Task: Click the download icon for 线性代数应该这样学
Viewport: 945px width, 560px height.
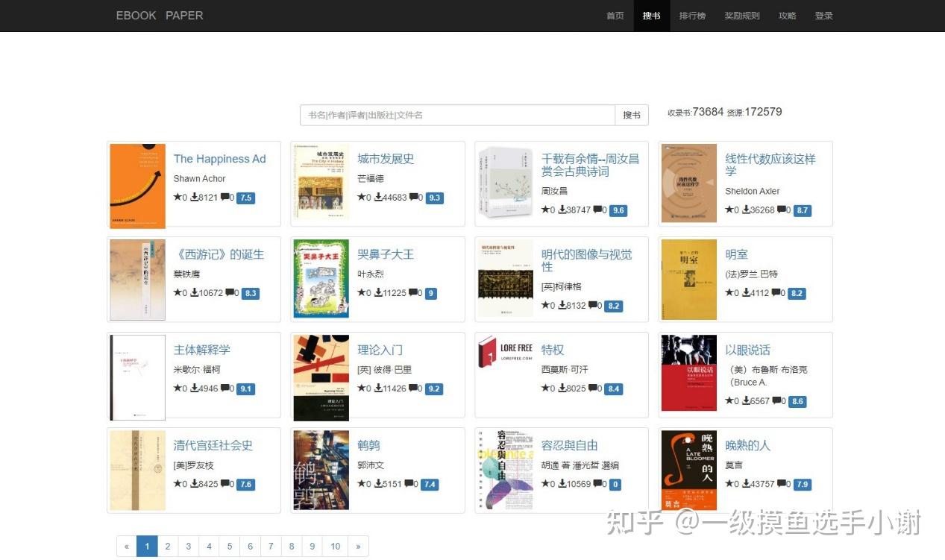Action: (x=746, y=210)
